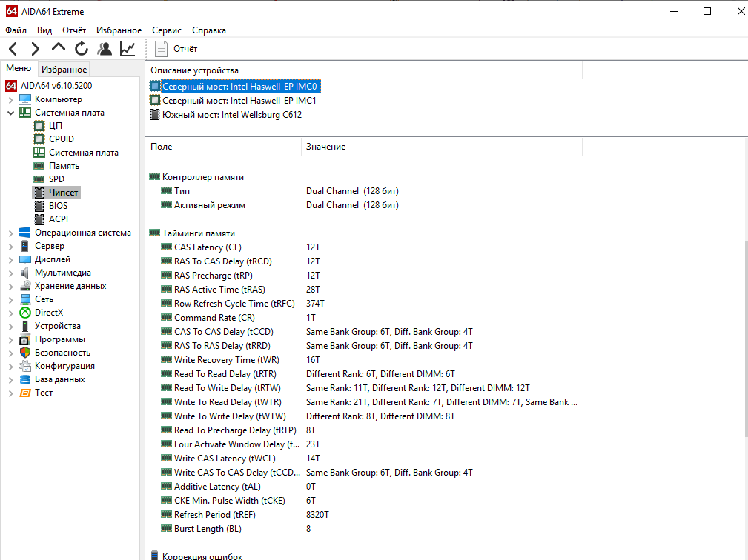This screenshot has width=748, height=560.
Task: Open the CPUID tree item
Action: pos(62,139)
